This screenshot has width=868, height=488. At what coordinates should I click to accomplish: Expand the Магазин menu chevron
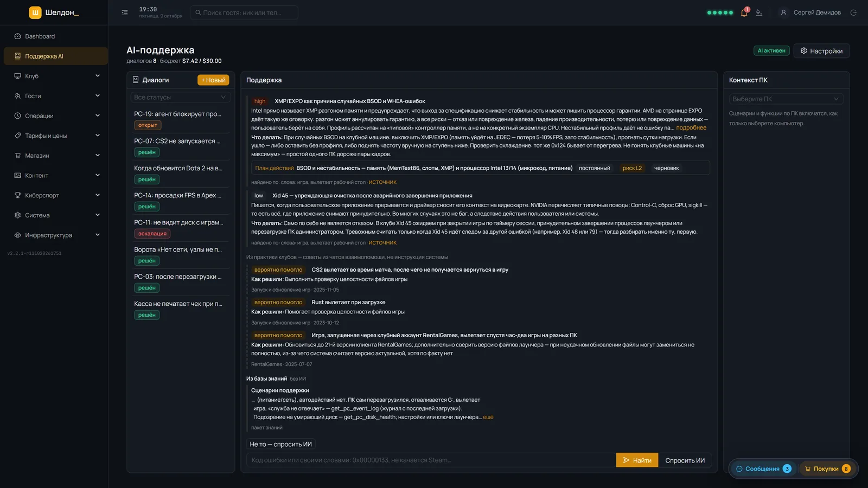pyautogui.click(x=98, y=156)
